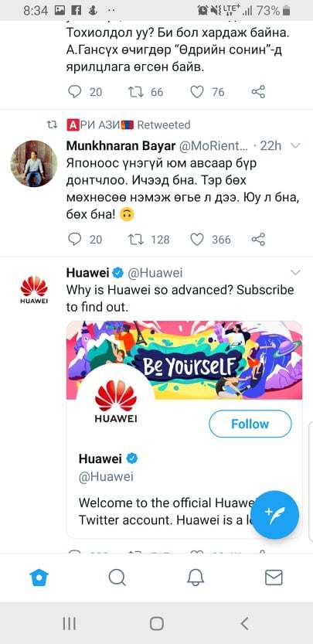Image resolution: width=313 pixels, height=644 pixels.
Task: Retweet the top tweet with 66 retweets
Action: coord(135,91)
